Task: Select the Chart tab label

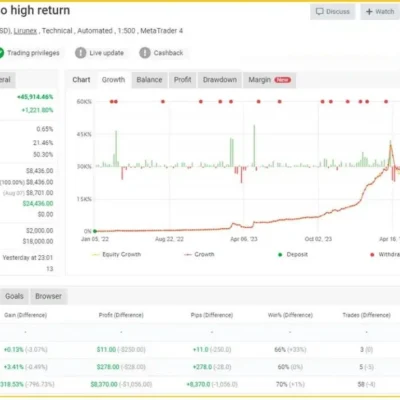Action: tap(81, 80)
